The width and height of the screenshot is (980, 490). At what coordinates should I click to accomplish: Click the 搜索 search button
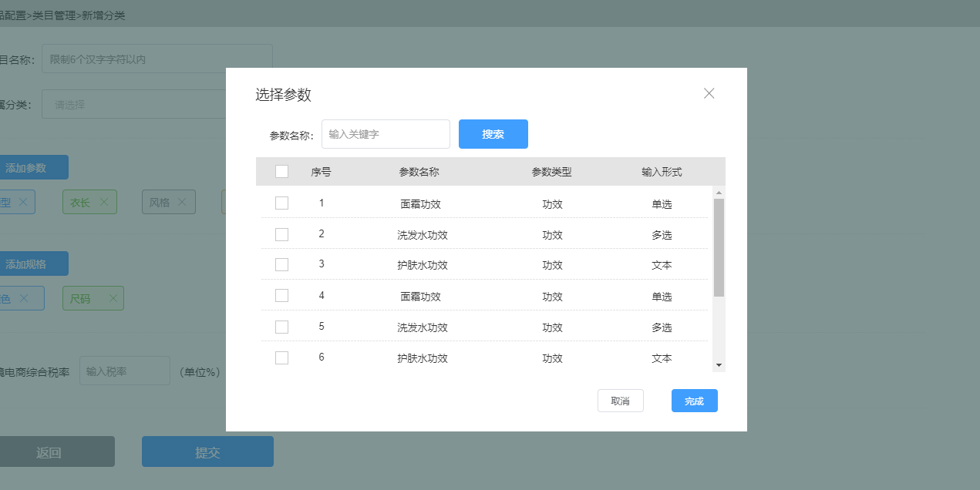tap(493, 133)
